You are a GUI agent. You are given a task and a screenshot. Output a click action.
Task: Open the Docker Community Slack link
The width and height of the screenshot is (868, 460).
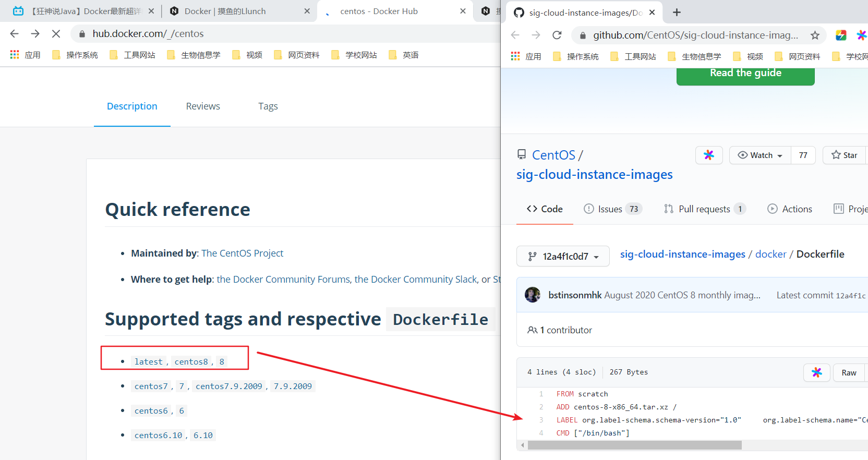click(x=416, y=280)
